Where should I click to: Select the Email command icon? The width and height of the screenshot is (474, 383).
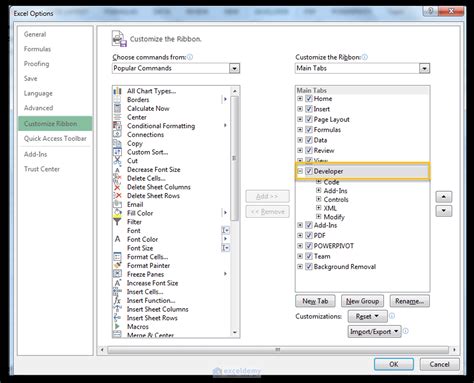tap(117, 204)
